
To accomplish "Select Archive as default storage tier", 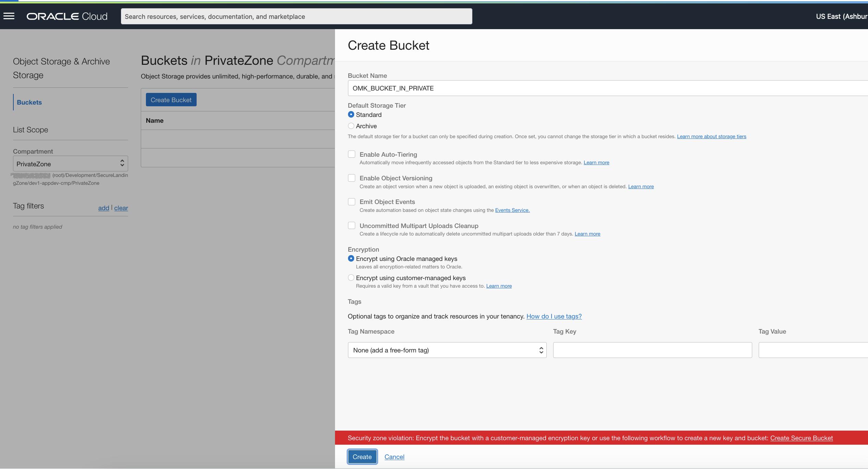I will [351, 126].
